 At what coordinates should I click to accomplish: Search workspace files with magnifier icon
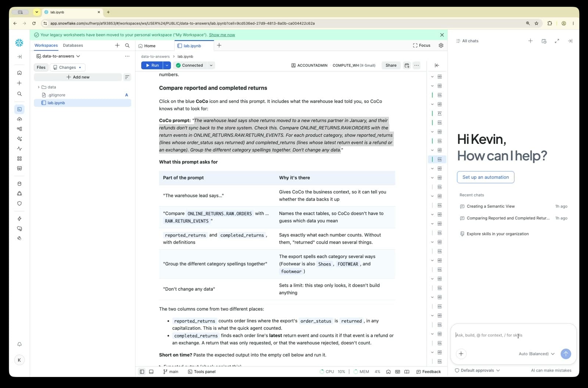[x=127, y=46]
